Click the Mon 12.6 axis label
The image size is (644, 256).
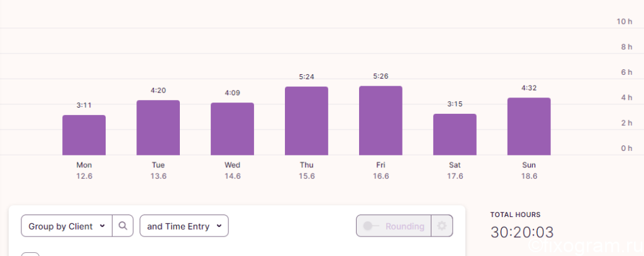point(84,170)
